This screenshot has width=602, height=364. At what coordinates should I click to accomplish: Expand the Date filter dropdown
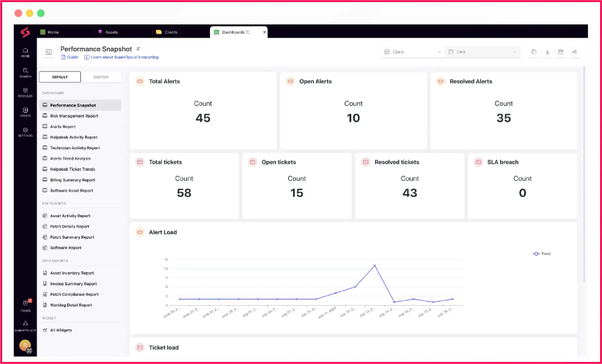(x=482, y=52)
